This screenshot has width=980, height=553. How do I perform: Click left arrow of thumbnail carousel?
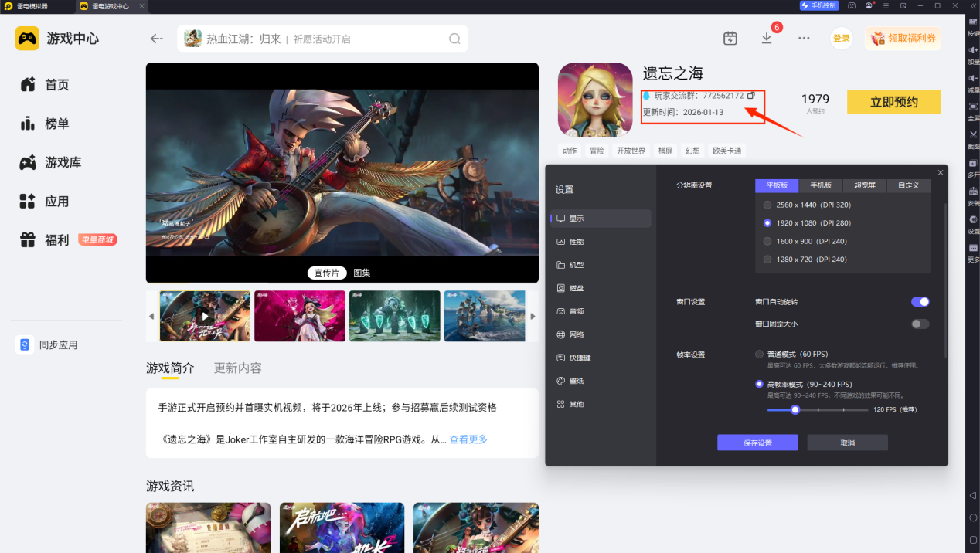click(x=151, y=317)
